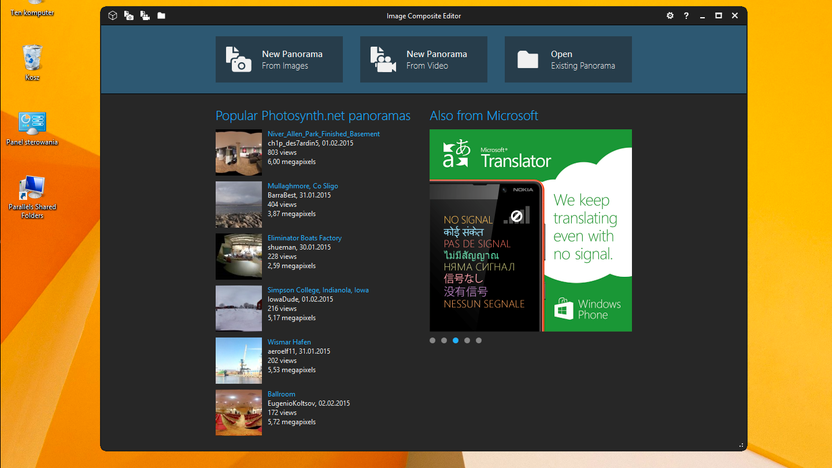Select Ten komputer desktop icon
The height and width of the screenshot is (468, 832).
[32, 9]
